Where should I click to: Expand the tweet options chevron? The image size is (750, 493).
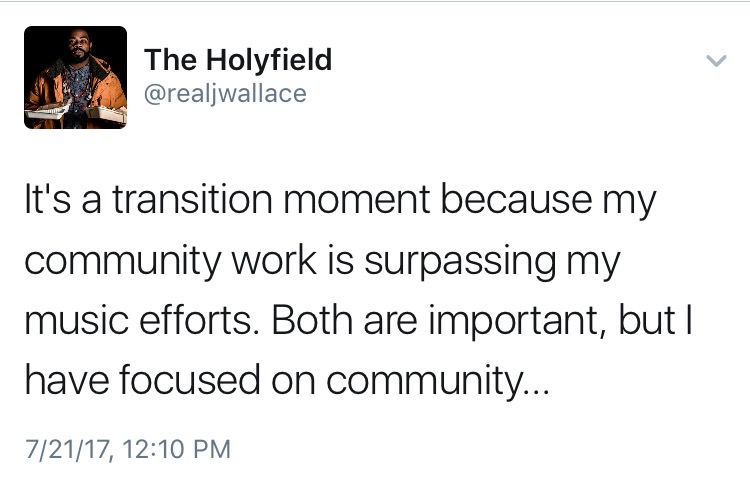(x=715, y=61)
